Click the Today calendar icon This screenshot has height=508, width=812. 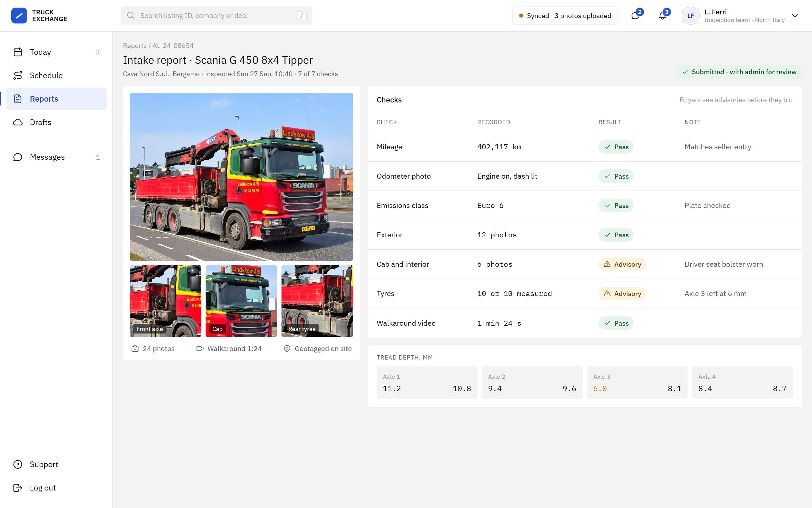pos(18,52)
